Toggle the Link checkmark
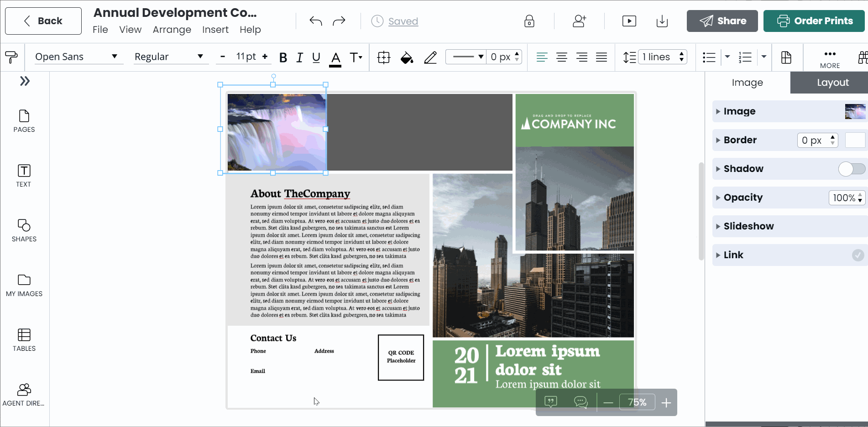This screenshot has width=868, height=427. click(858, 255)
